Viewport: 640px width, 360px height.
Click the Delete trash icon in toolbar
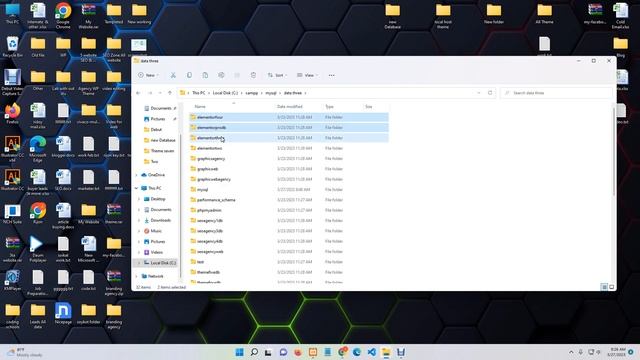[253, 75]
